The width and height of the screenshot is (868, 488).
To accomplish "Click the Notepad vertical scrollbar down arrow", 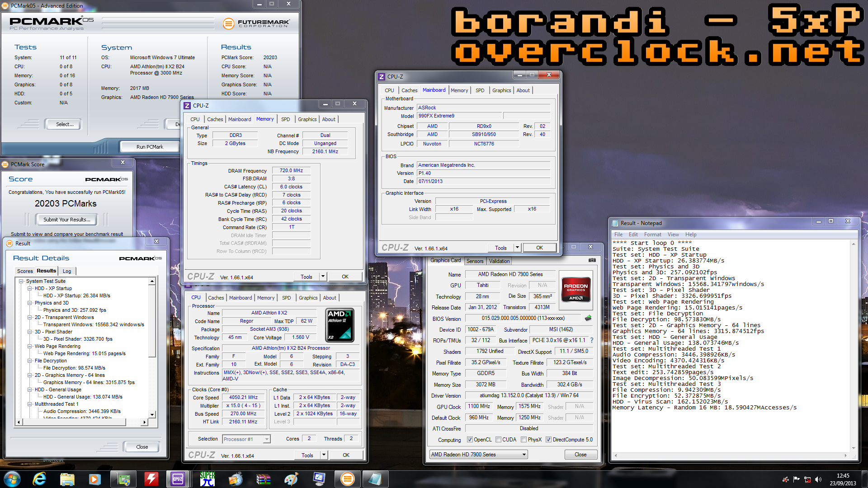I will click(854, 448).
